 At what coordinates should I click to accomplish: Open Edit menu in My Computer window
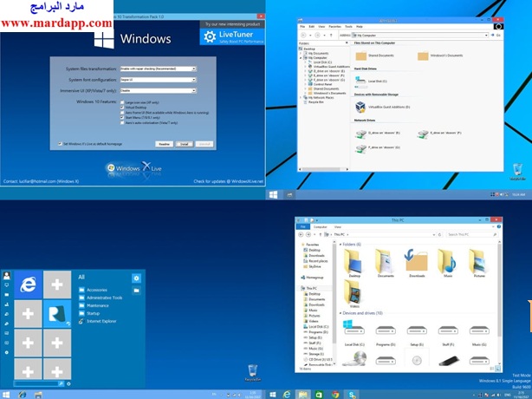click(311, 27)
